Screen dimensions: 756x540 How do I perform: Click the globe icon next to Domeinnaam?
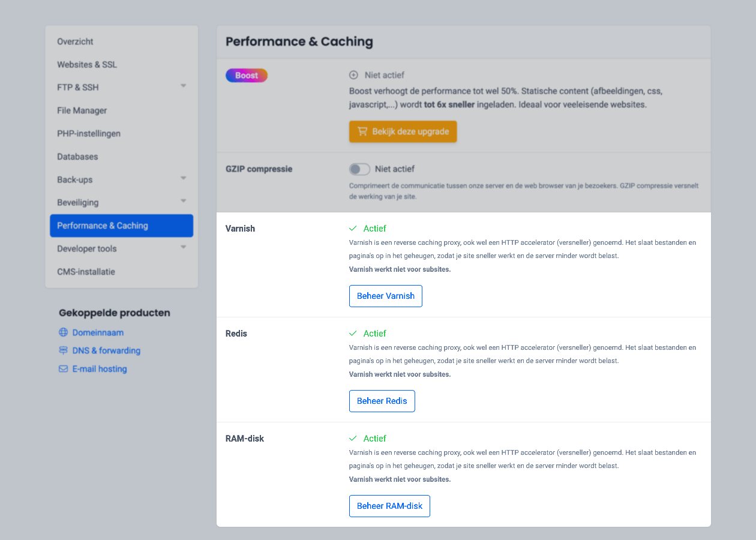[63, 332]
